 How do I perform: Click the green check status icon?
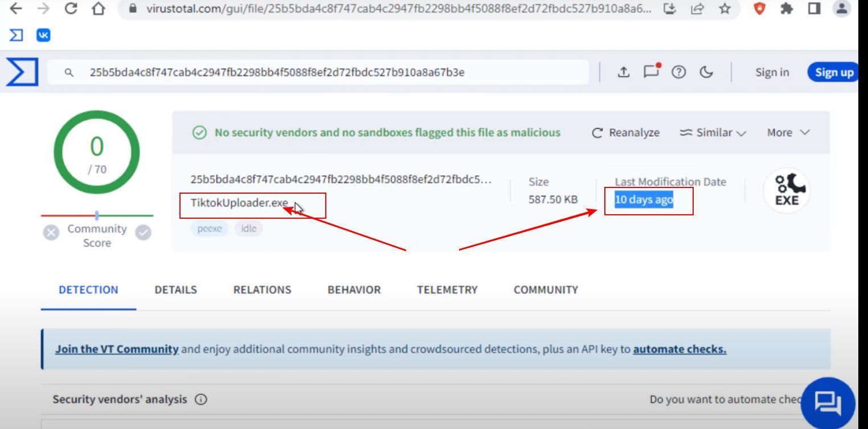[199, 133]
